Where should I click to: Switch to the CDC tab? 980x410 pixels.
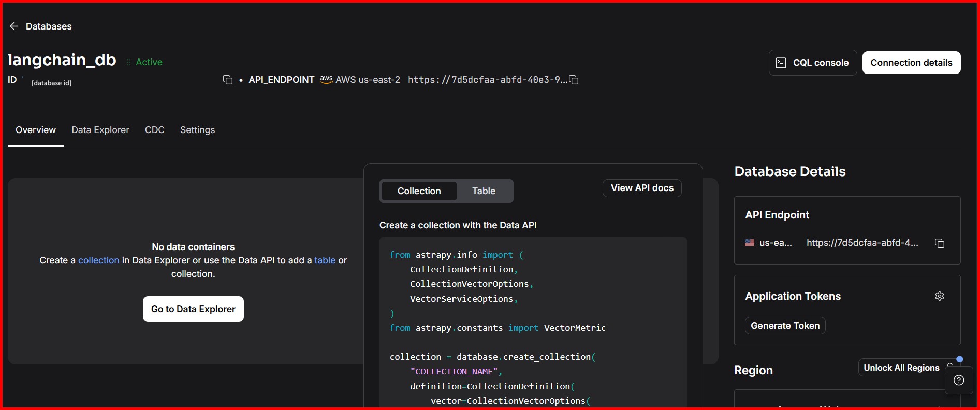(x=155, y=130)
